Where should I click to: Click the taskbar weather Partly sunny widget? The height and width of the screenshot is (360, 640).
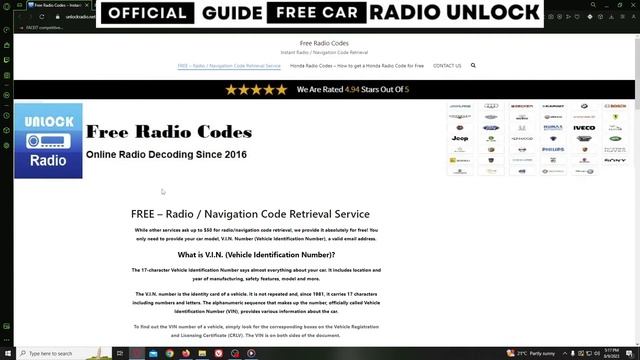click(531, 353)
